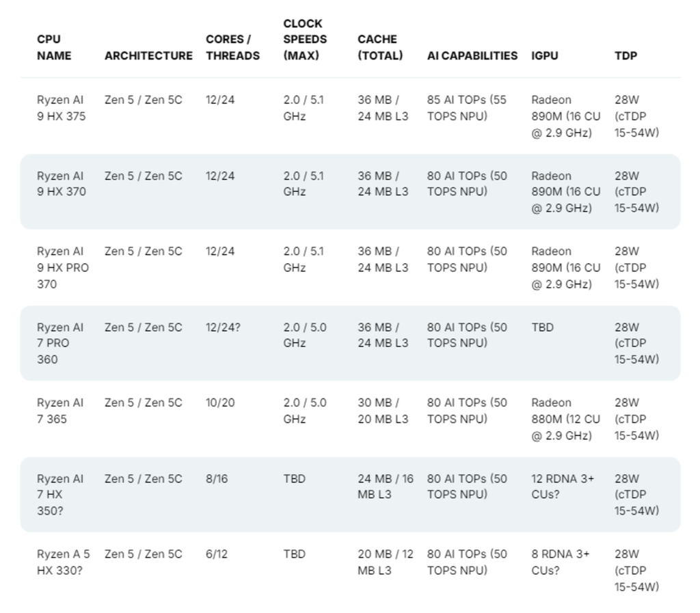Image resolution: width=700 pixels, height=613 pixels.
Task: Select the 10/20 cores/threads cell
Action: click(x=220, y=403)
